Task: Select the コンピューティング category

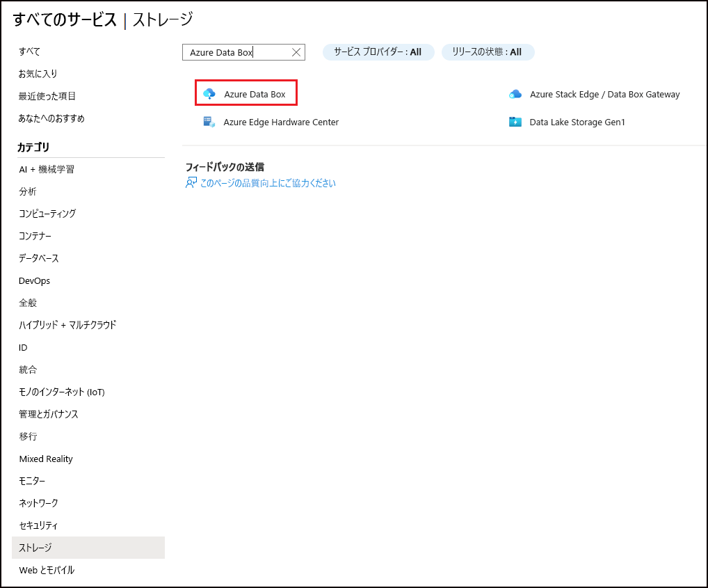Action: click(47, 214)
